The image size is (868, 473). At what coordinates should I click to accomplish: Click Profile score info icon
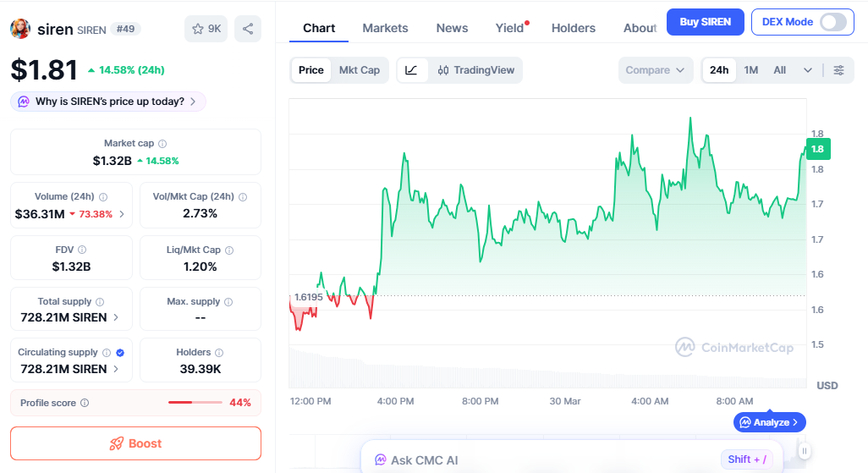(x=85, y=403)
